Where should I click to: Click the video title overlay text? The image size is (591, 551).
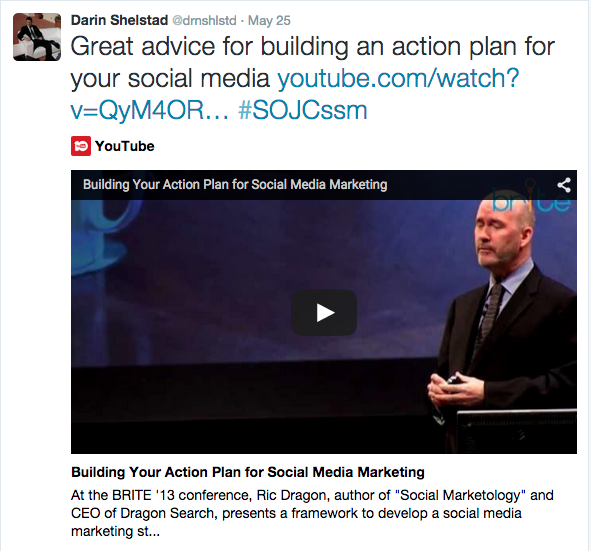tap(235, 185)
